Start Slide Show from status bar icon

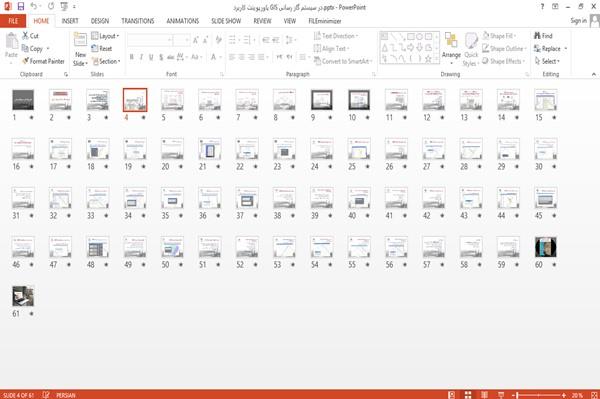point(501,395)
